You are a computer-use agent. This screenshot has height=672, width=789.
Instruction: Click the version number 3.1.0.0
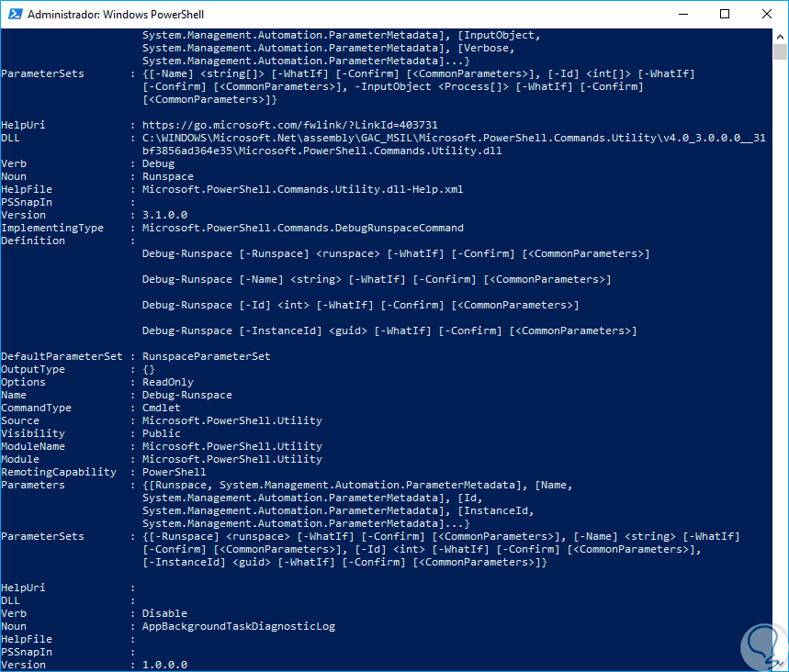coord(164,215)
